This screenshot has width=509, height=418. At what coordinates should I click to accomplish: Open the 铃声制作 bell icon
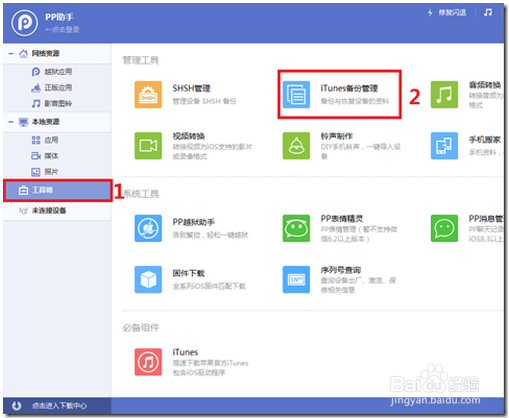tap(296, 146)
